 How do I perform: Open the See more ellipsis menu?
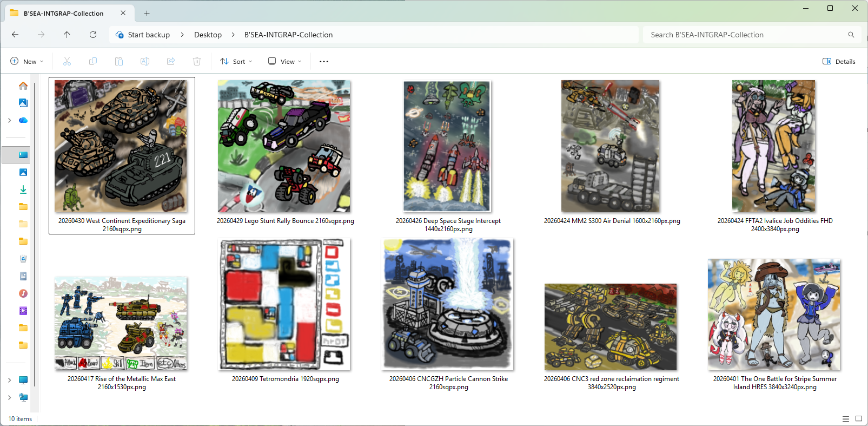(324, 61)
